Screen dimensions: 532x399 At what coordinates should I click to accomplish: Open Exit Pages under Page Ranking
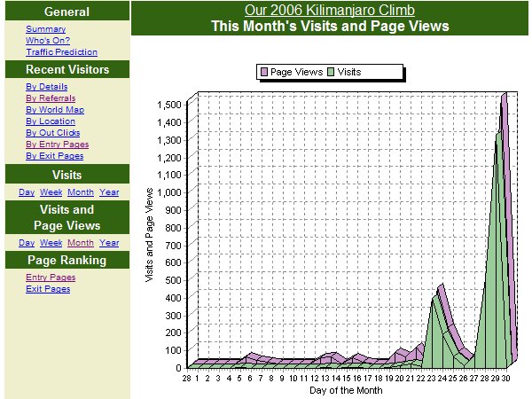[48, 289]
